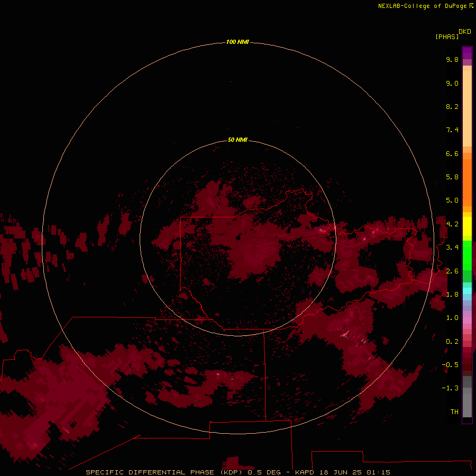The image size is (476, 476).
Task: Click the radar site center dot
Action: tap(239, 239)
